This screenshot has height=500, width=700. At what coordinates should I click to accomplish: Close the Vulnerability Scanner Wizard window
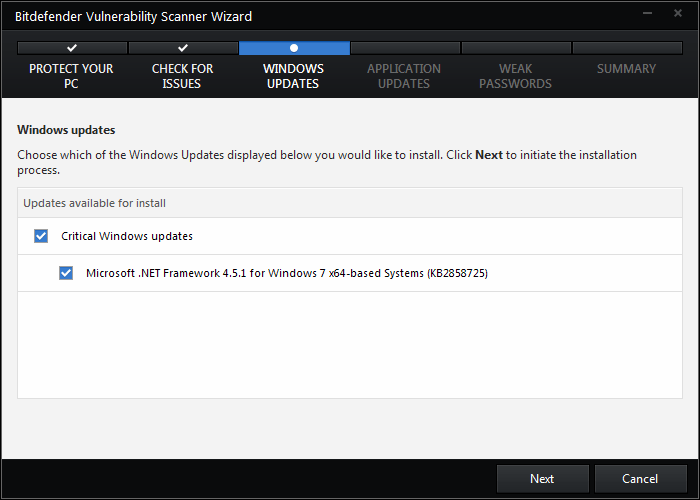[678, 13]
